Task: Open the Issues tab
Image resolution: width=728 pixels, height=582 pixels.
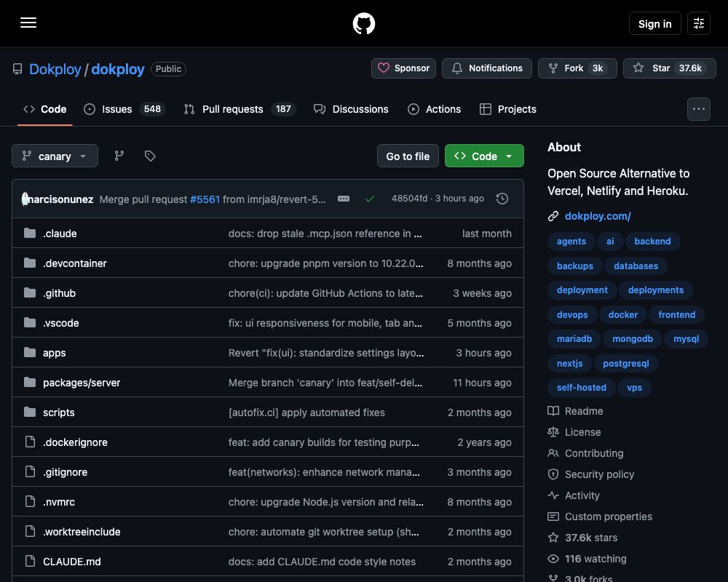Action: 124,109
